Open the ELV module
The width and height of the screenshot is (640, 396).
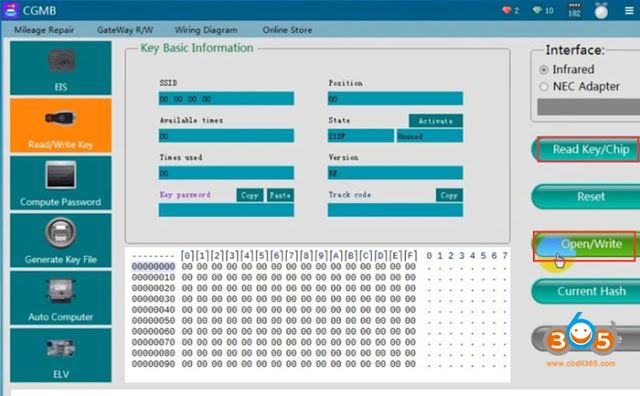click(61, 356)
